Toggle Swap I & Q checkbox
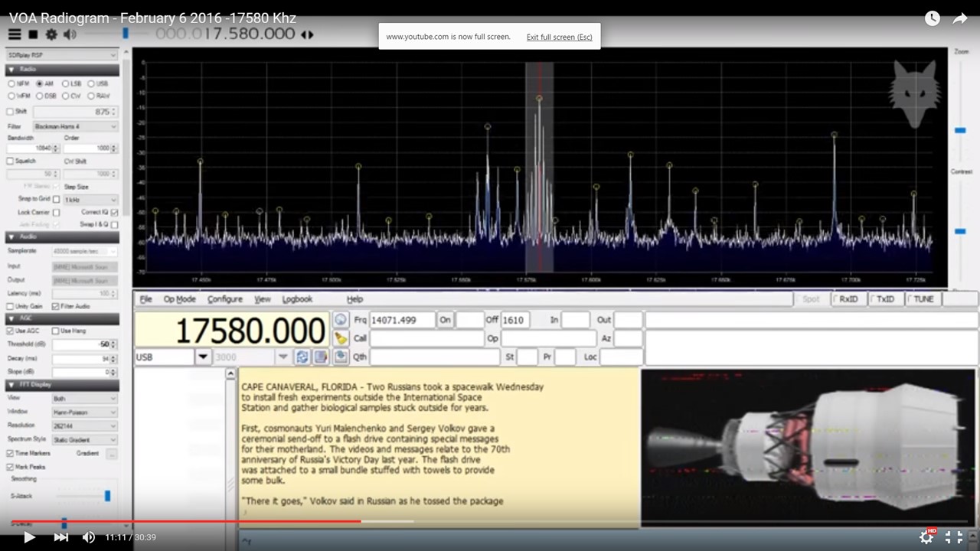 tap(114, 224)
